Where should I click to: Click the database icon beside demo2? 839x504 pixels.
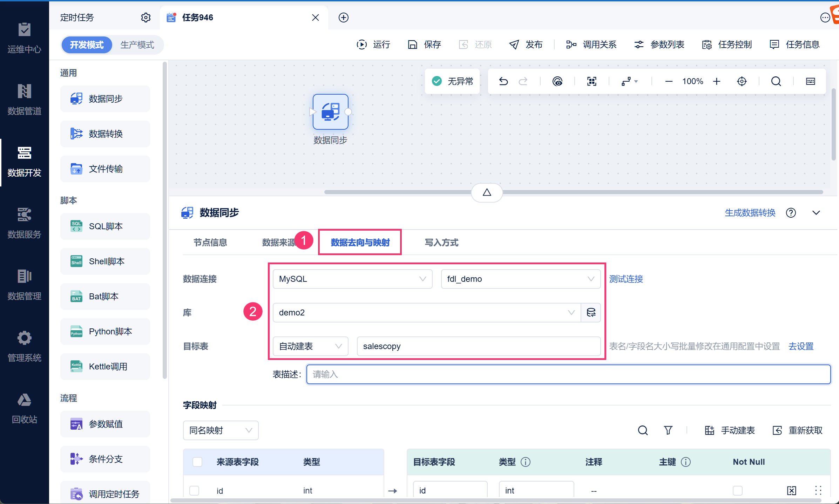(591, 312)
